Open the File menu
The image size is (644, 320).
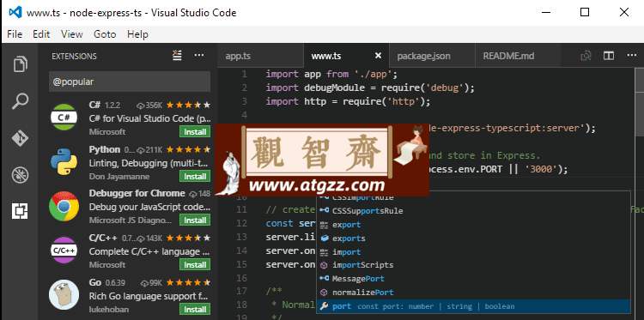pos(15,34)
